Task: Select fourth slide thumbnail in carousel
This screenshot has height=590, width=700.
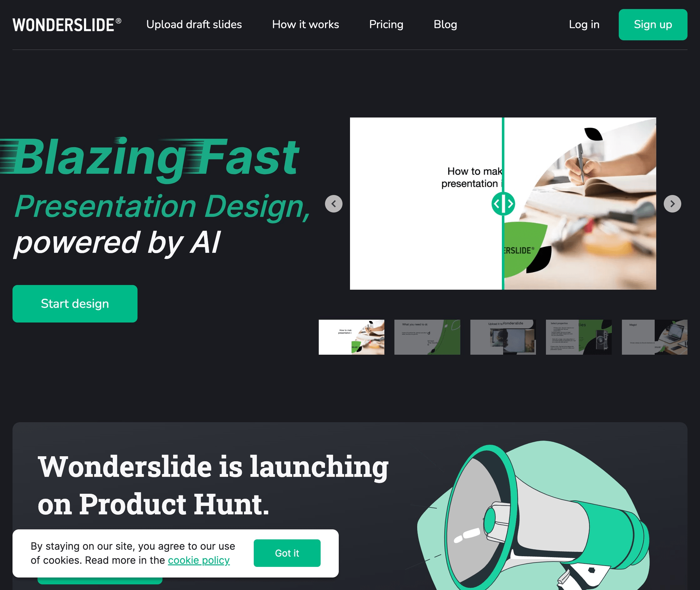Action: (578, 337)
